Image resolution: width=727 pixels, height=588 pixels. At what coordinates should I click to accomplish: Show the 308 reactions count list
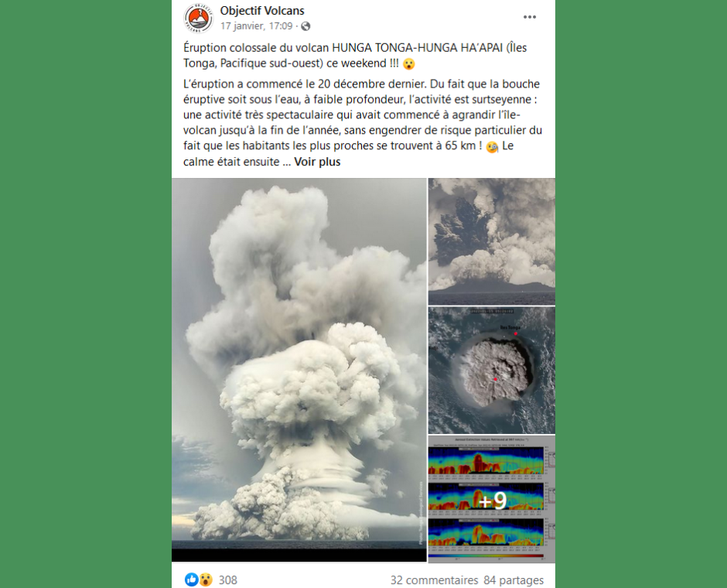227,580
